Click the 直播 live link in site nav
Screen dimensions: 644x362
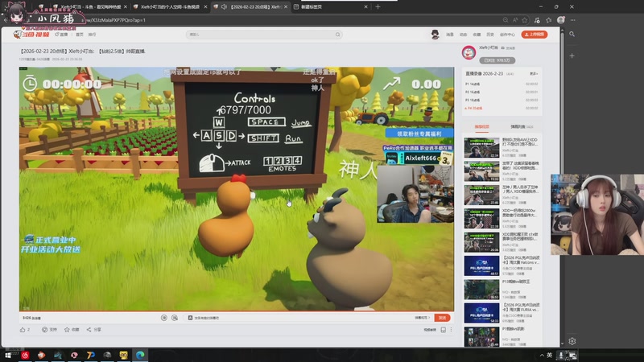[x=62, y=35]
